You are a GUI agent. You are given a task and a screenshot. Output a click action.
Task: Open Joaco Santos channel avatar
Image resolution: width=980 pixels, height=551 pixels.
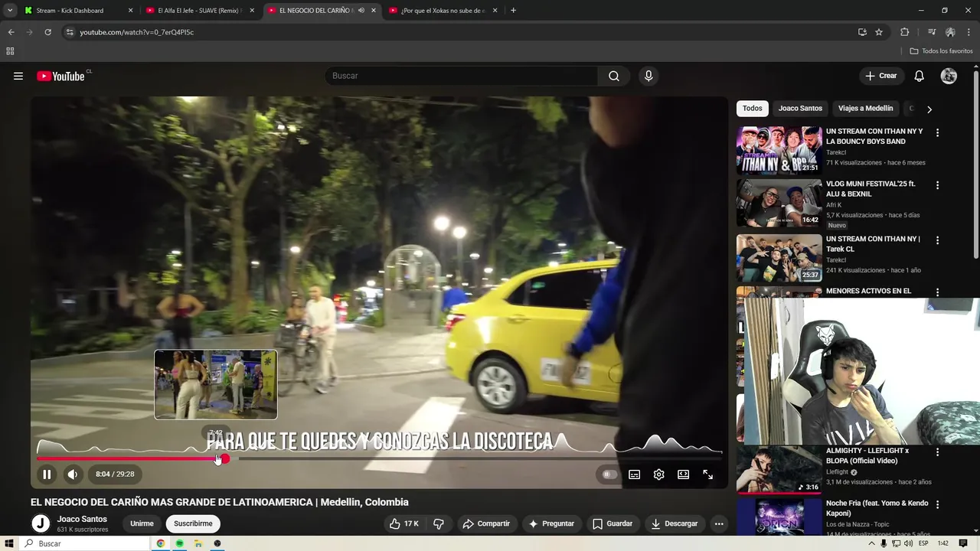[x=41, y=523]
